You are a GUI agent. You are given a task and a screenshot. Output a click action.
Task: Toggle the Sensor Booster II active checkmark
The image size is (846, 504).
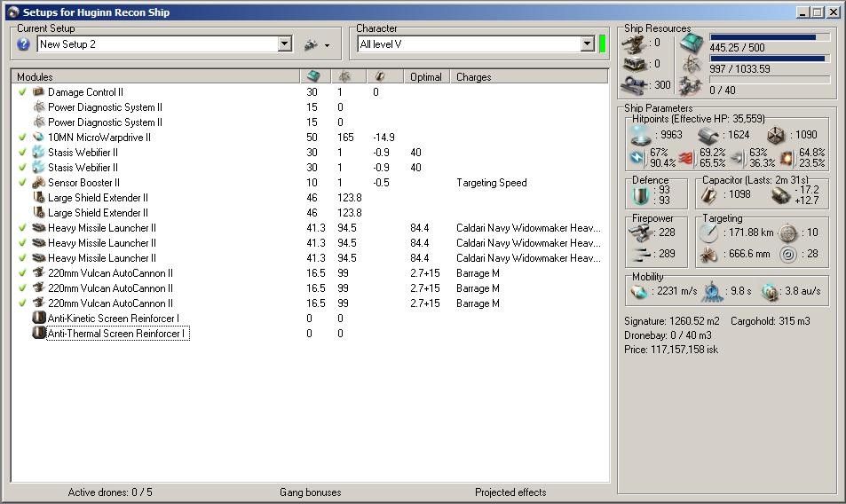pyautogui.click(x=22, y=183)
